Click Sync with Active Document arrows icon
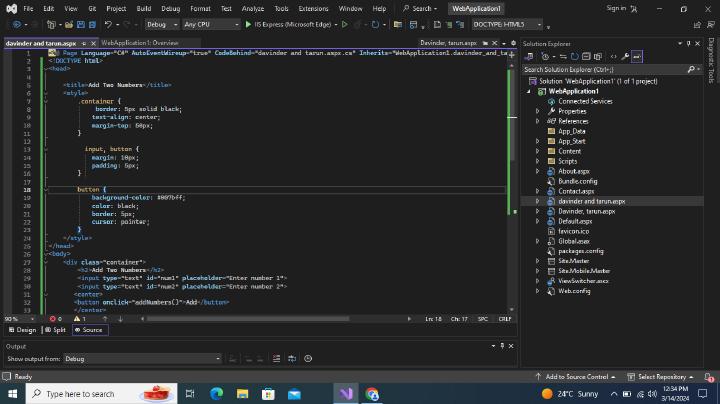This screenshot has width=720, height=404. pyautogui.click(x=563, y=56)
